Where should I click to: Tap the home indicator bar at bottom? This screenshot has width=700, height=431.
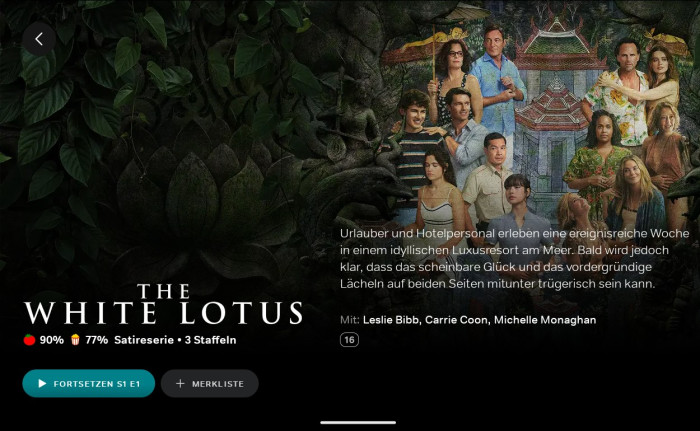click(358, 422)
